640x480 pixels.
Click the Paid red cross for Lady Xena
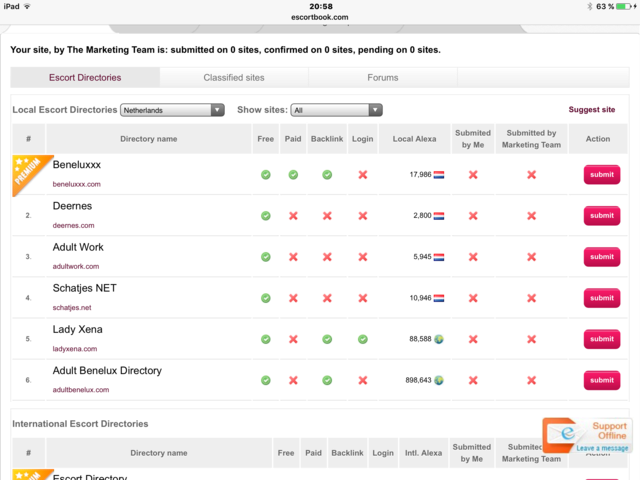(293, 339)
